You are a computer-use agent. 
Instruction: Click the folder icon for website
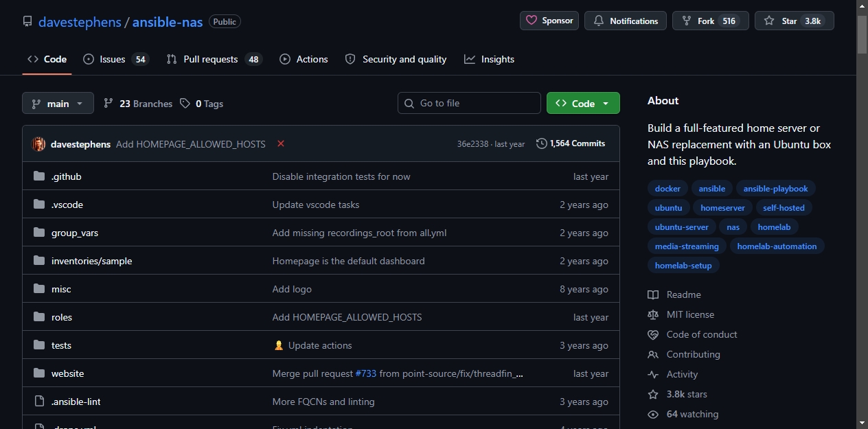39,373
